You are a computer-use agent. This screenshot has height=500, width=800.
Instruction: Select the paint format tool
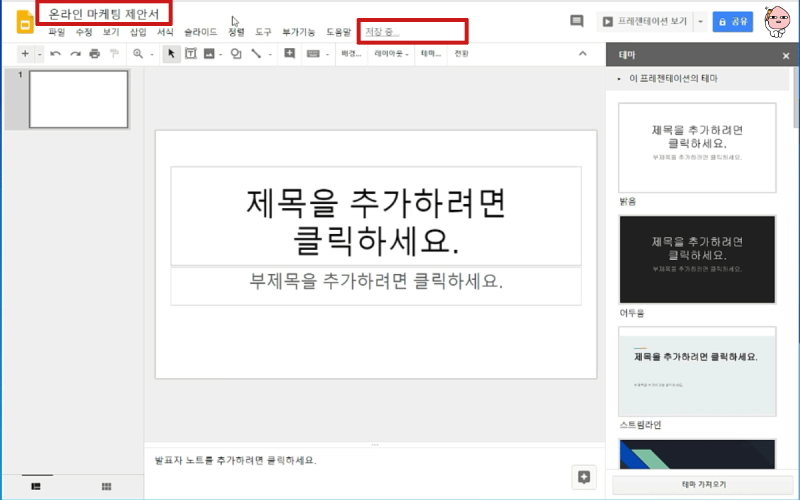pos(114,54)
